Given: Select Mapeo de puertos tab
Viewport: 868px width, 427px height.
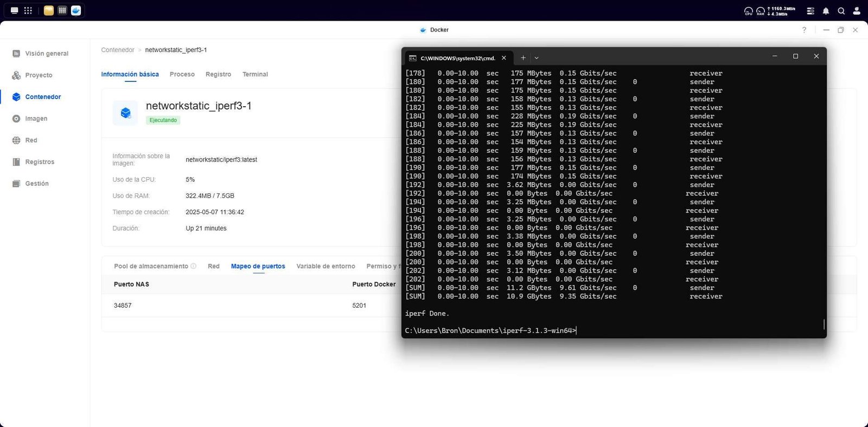Looking at the screenshot, I should pyautogui.click(x=258, y=266).
